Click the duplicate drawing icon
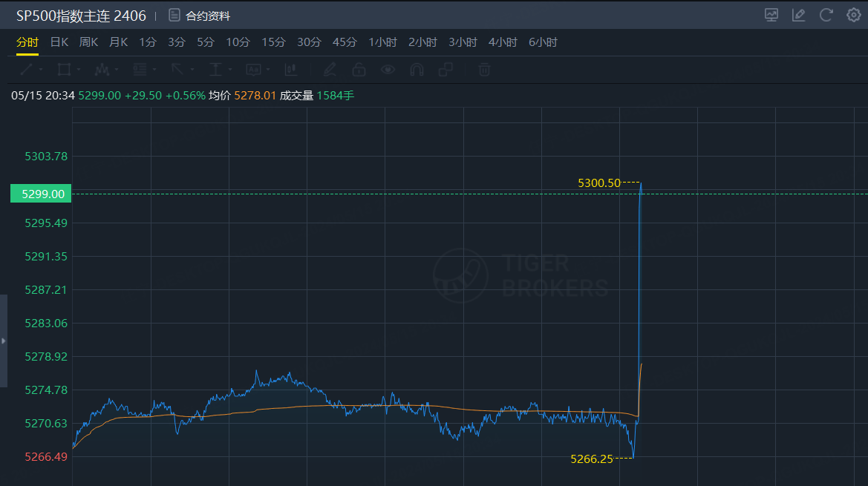The height and width of the screenshot is (486, 868). (446, 69)
